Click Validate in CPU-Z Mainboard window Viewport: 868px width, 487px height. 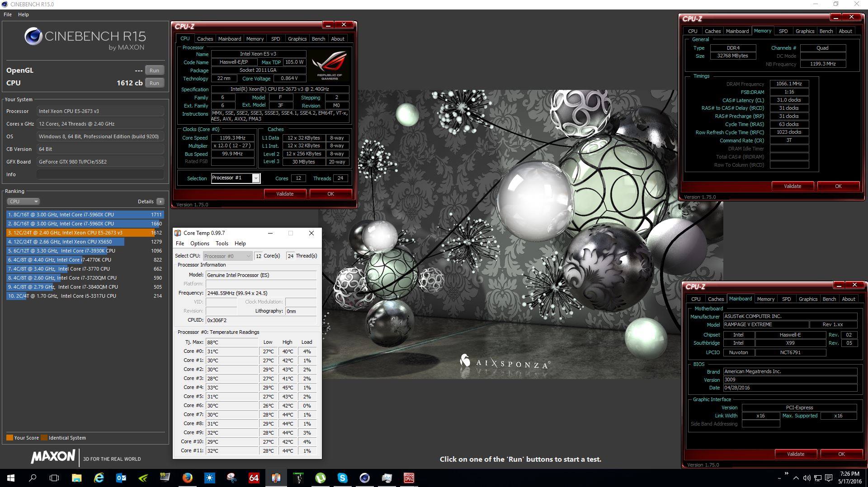pos(796,454)
